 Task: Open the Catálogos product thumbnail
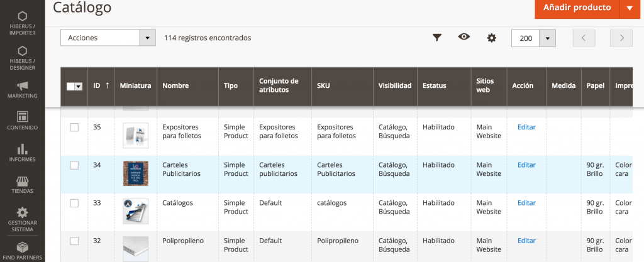click(x=136, y=212)
